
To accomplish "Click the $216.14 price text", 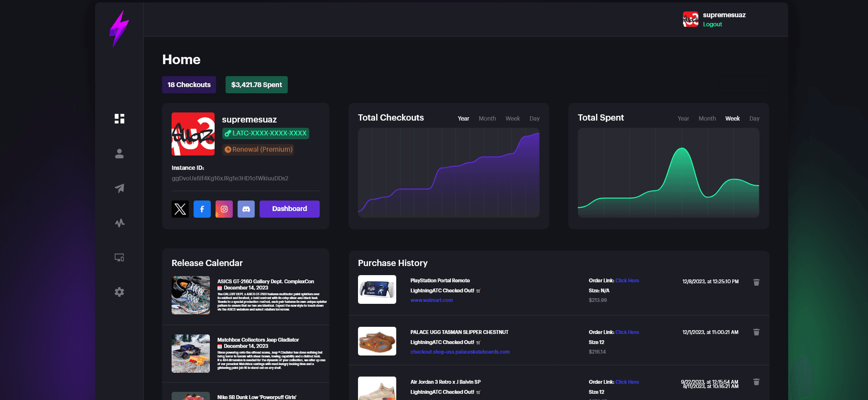I will pyautogui.click(x=597, y=352).
